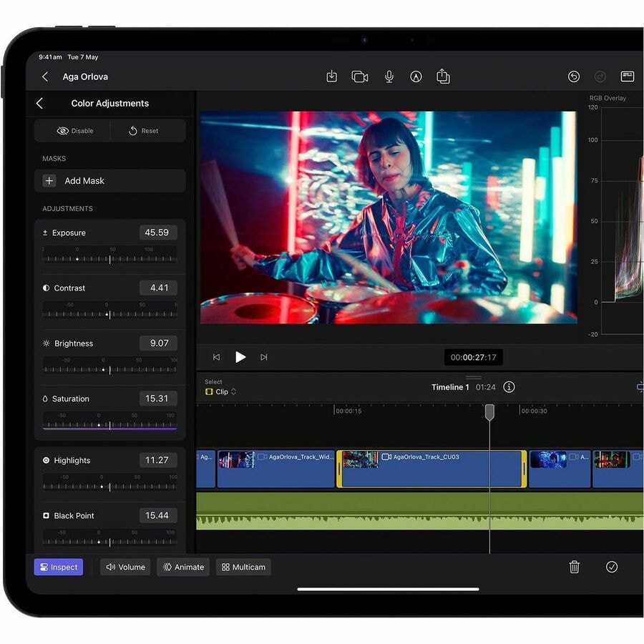
Task: Grab the selected clip's right trim handle
Action: point(524,469)
